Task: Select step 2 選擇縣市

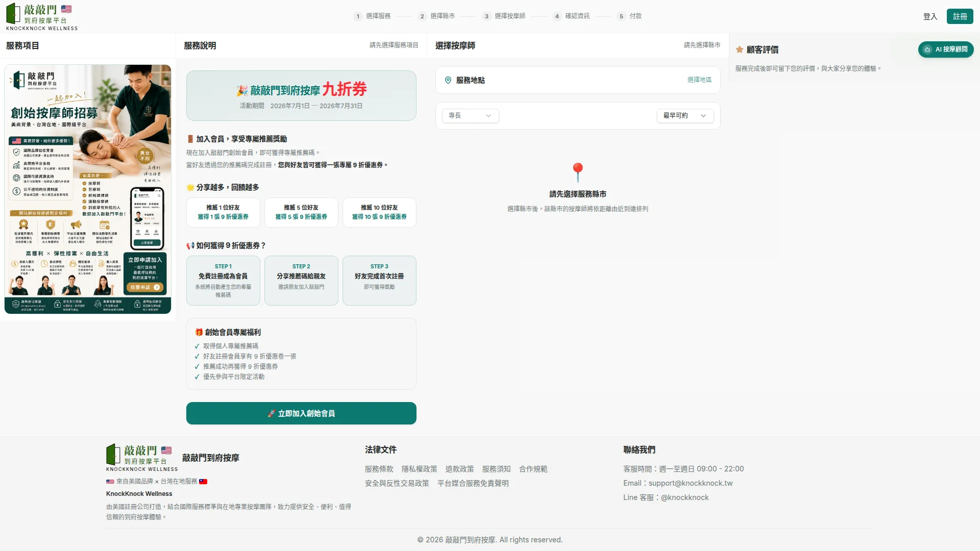Action: pos(436,16)
